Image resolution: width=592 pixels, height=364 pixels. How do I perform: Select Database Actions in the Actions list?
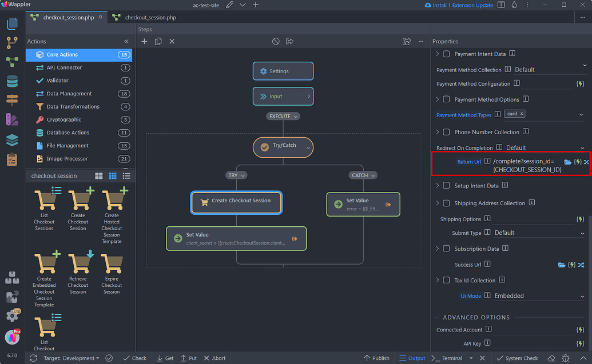click(67, 133)
